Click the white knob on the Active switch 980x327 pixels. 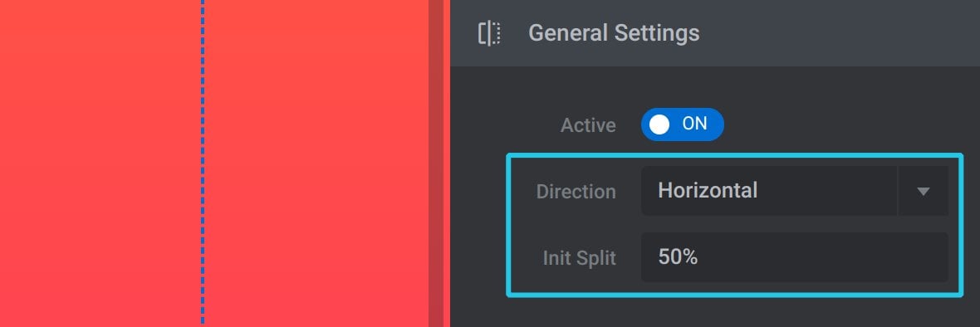pos(659,124)
